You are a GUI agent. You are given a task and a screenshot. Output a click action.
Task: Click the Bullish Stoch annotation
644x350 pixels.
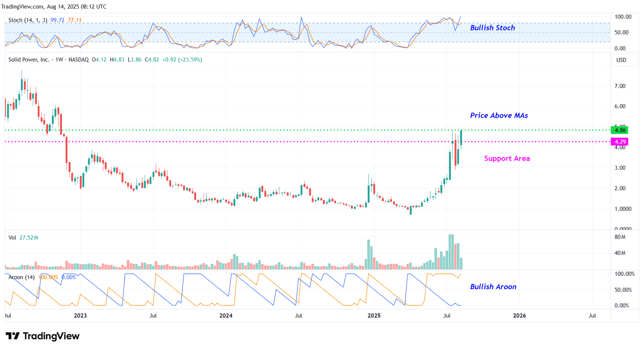[x=492, y=28]
